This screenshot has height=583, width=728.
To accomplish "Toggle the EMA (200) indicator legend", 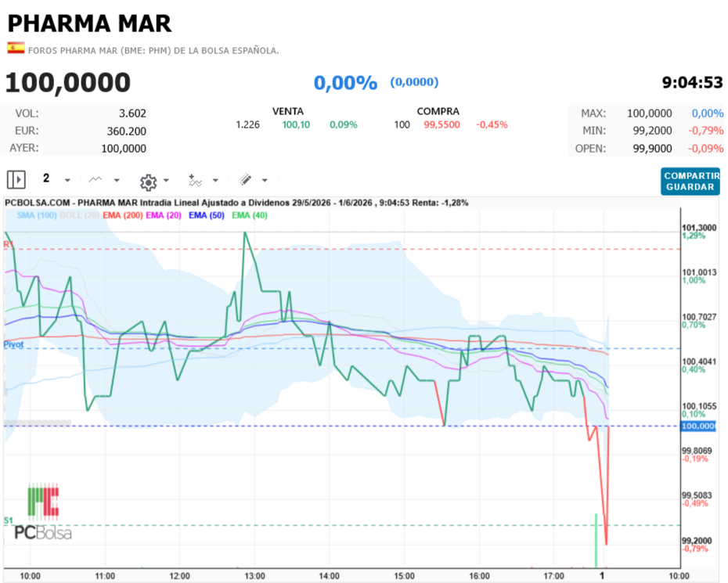I will tap(123, 215).
